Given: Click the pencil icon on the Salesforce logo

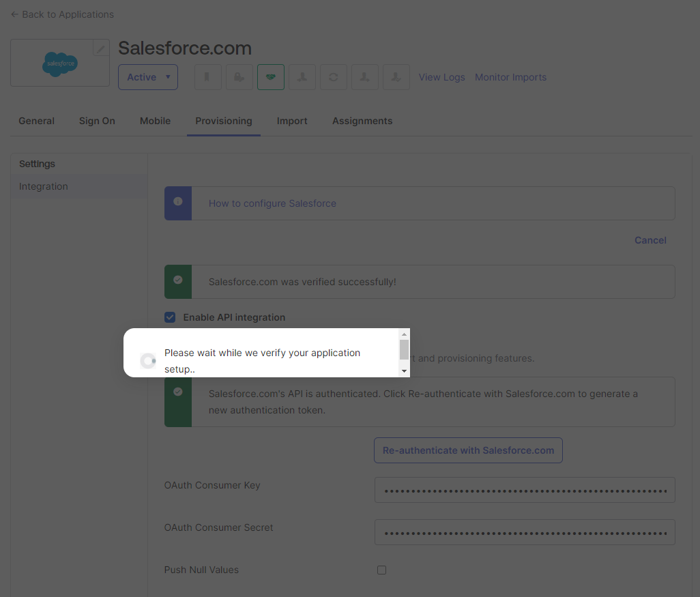Looking at the screenshot, I should pyautogui.click(x=101, y=48).
